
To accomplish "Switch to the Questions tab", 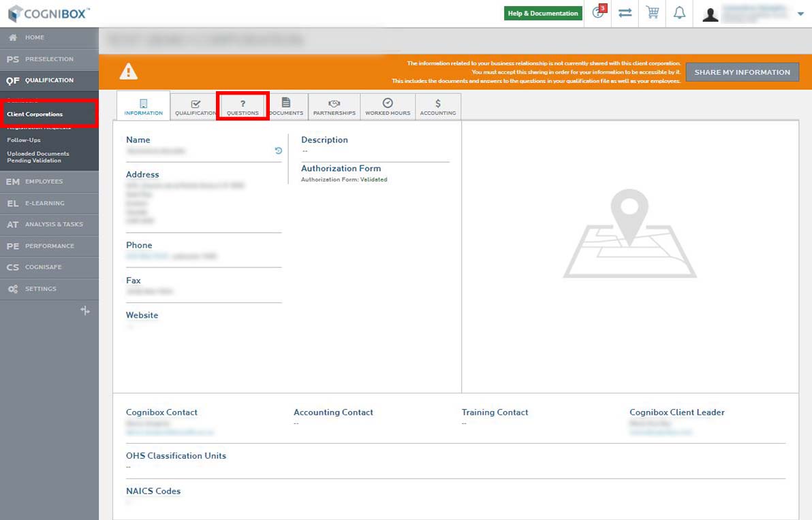I will tap(243, 107).
